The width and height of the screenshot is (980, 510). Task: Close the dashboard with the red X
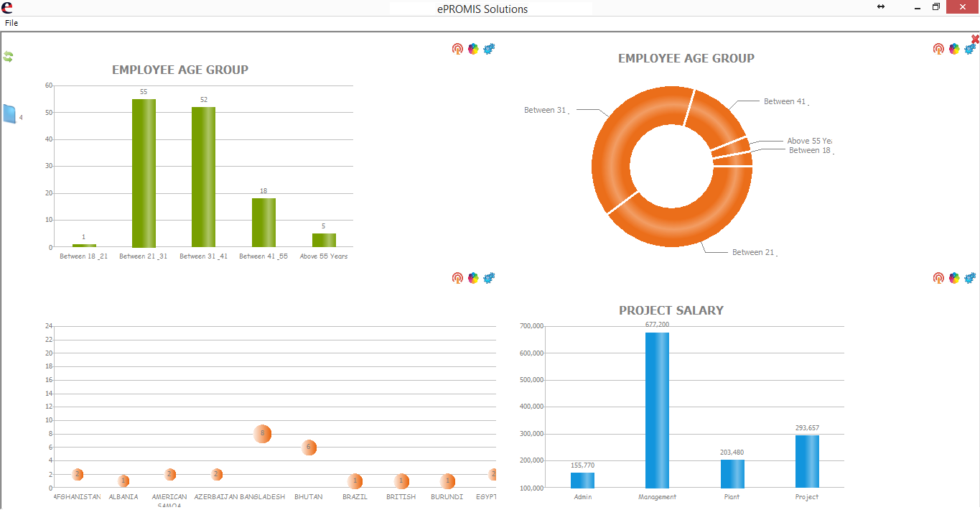pyautogui.click(x=975, y=39)
